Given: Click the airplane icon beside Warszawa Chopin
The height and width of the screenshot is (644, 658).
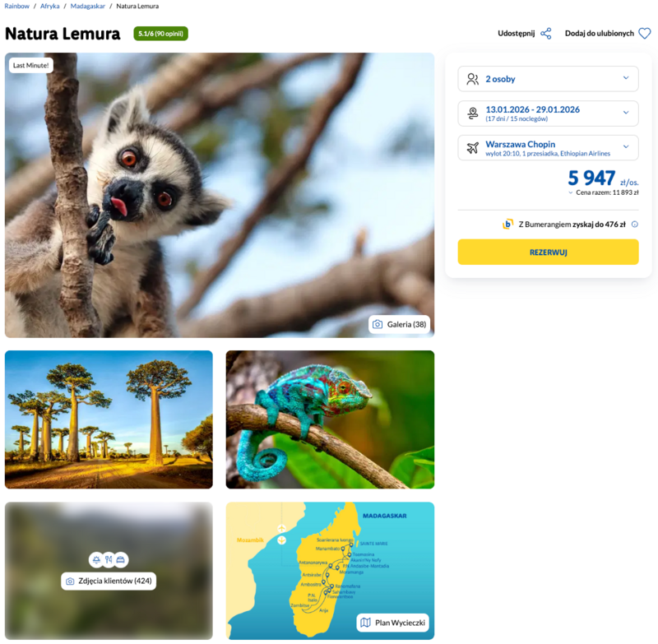Looking at the screenshot, I should pos(472,148).
